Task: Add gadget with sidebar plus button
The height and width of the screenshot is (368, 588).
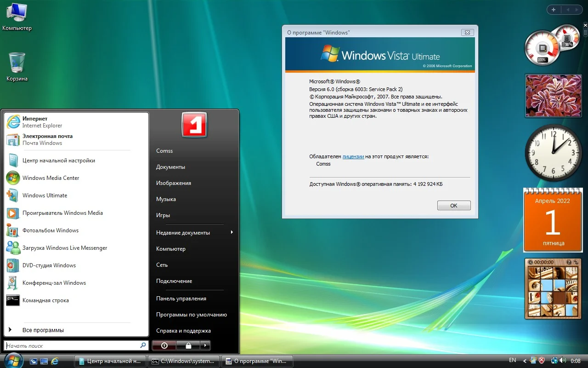Action: tap(554, 10)
